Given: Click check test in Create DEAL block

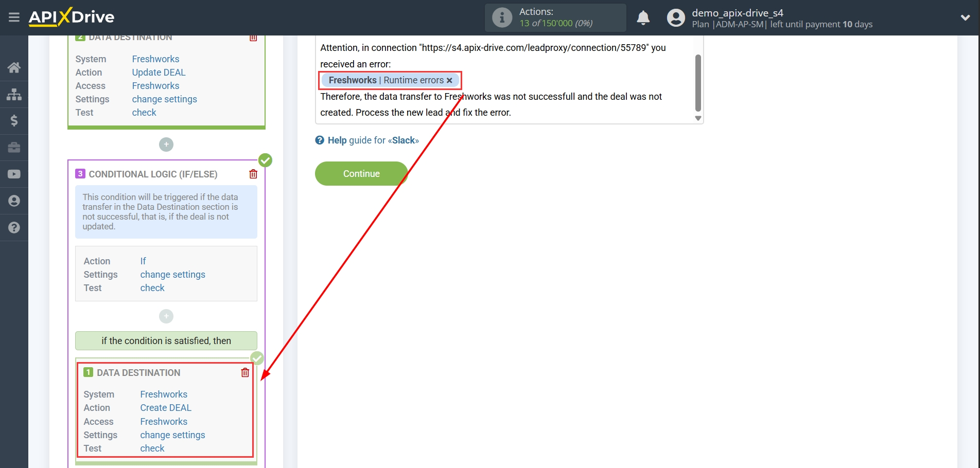Looking at the screenshot, I should pyautogui.click(x=152, y=448).
